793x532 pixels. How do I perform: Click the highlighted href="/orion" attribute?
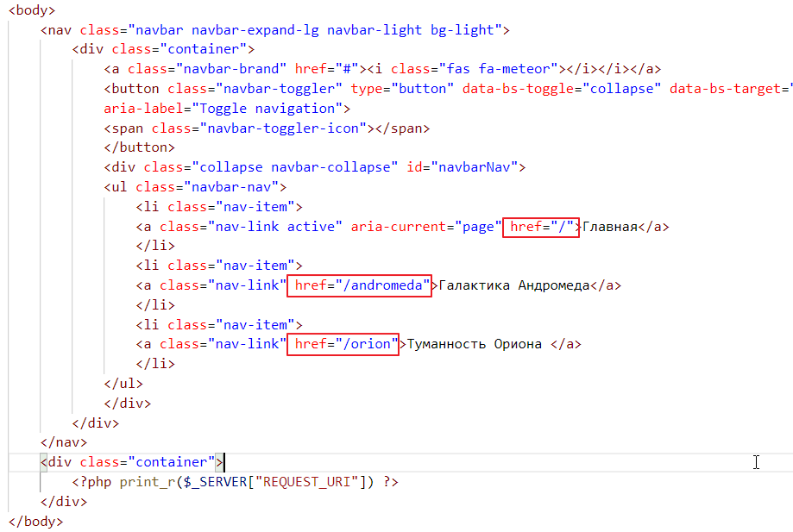coord(343,344)
